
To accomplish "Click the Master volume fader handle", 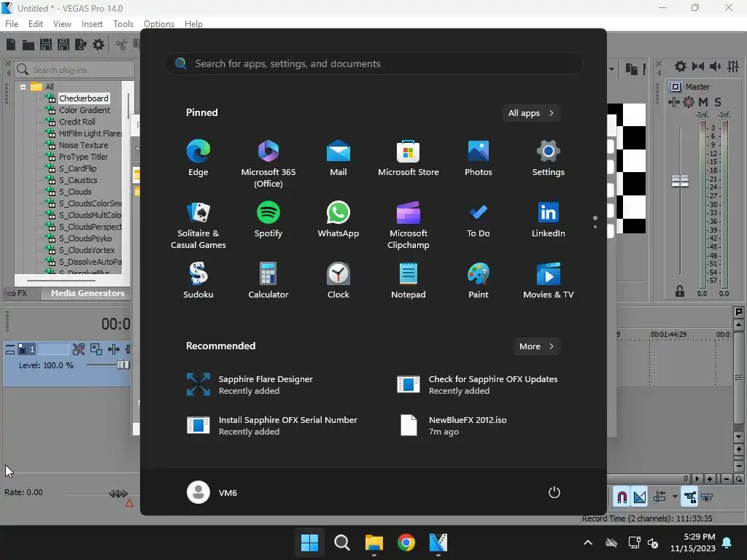I will tap(680, 181).
